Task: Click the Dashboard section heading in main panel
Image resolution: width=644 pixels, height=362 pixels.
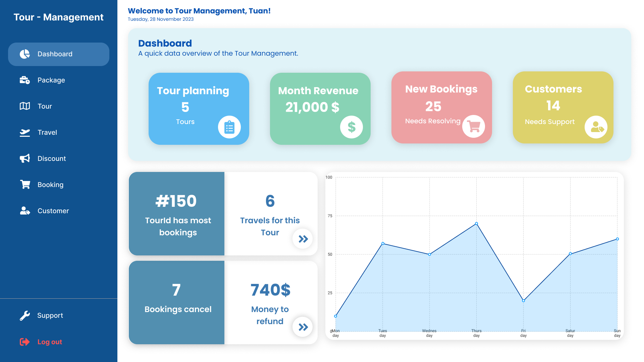Action: pyautogui.click(x=165, y=43)
